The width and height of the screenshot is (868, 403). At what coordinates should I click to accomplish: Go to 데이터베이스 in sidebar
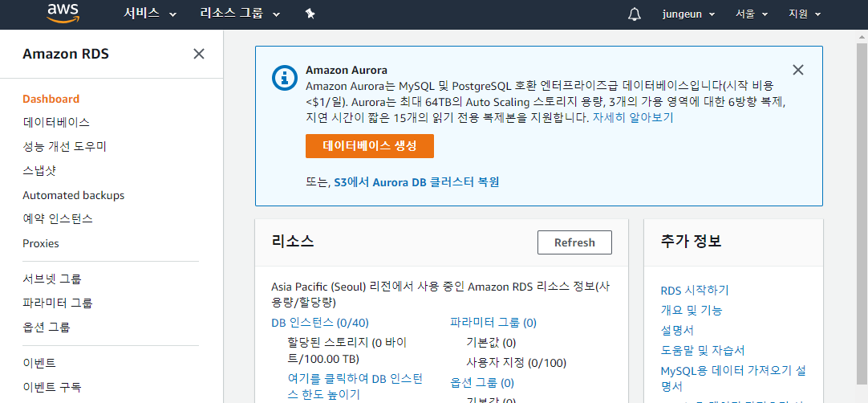(56, 123)
